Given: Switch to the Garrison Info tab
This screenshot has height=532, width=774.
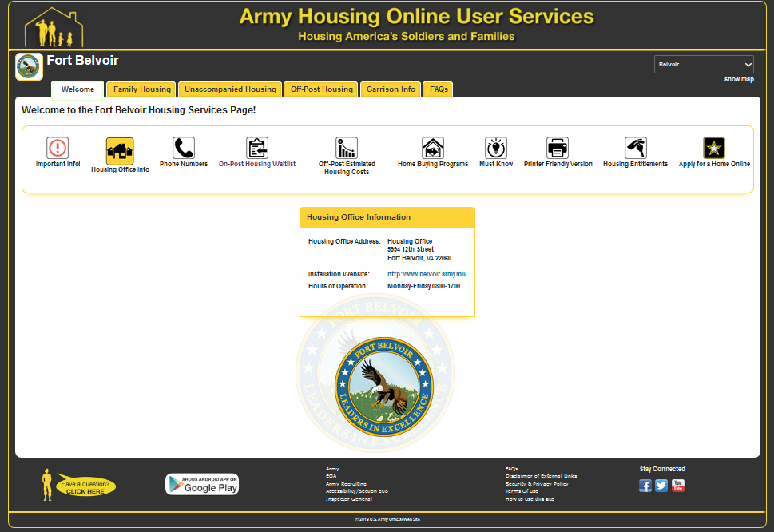Looking at the screenshot, I should tap(391, 89).
